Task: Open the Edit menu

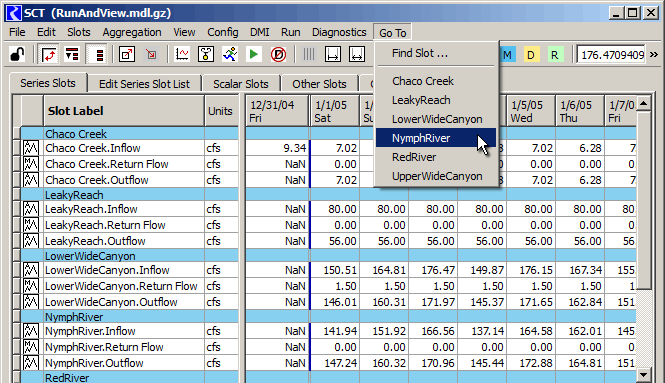Action: tap(46, 32)
